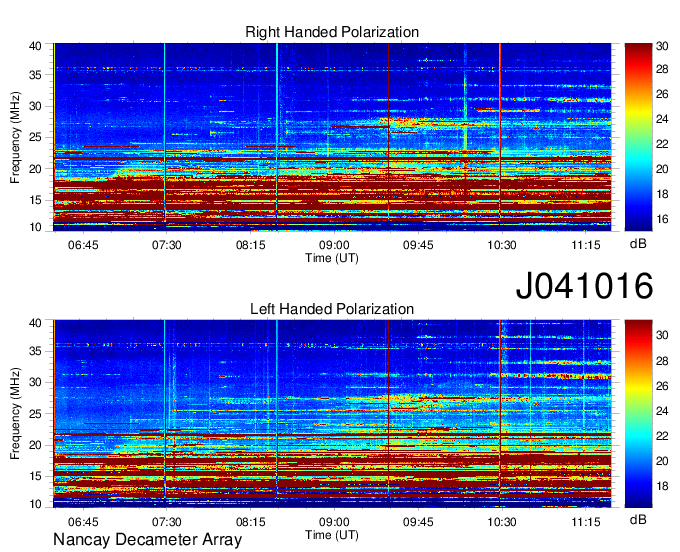Click the 'Frequency (MHz)' label of top plot
The width and height of the screenshot is (680, 552).
click(x=15, y=137)
